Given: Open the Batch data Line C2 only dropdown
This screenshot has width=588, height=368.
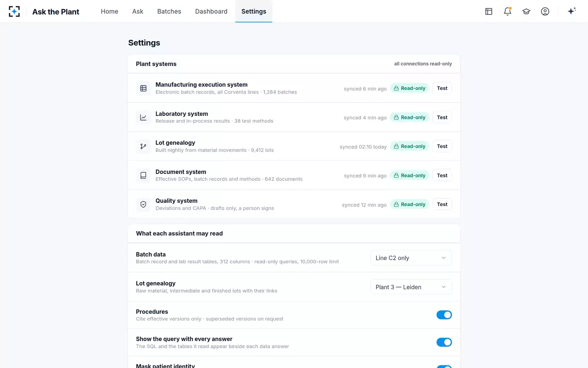Looking at the screenshot, I should tap(411, 258).
